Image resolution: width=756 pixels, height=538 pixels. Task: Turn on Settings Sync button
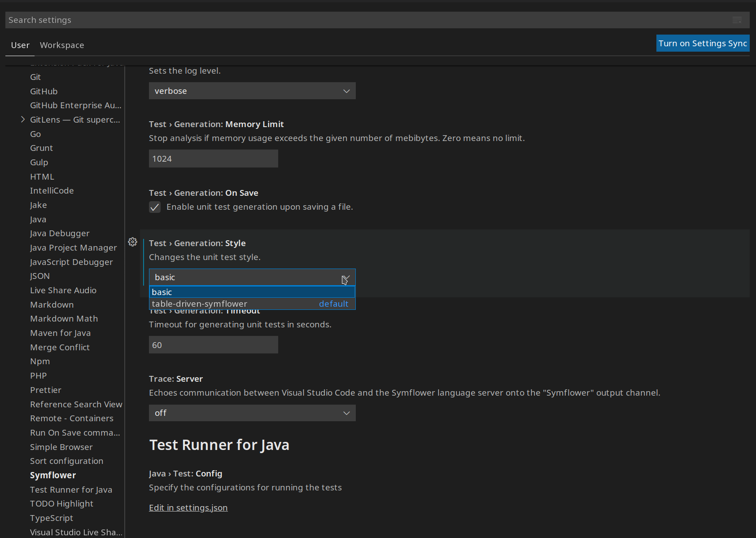[703, 43]
